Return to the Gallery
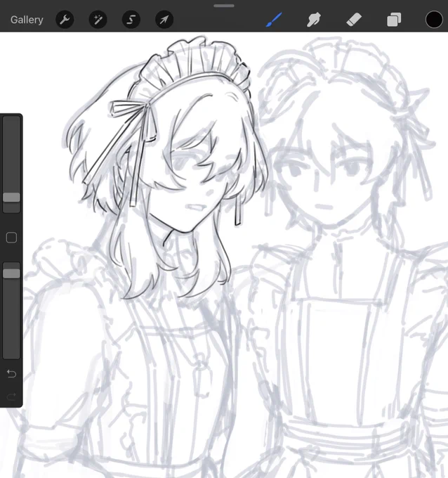This screenshot has height=478, width=448. click(27, 20)
